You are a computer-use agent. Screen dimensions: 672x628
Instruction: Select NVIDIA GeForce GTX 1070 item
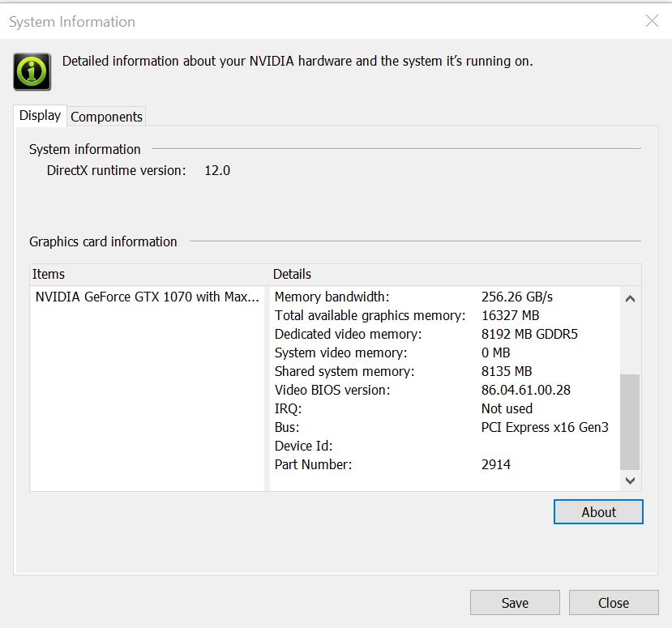coord(148,297)
